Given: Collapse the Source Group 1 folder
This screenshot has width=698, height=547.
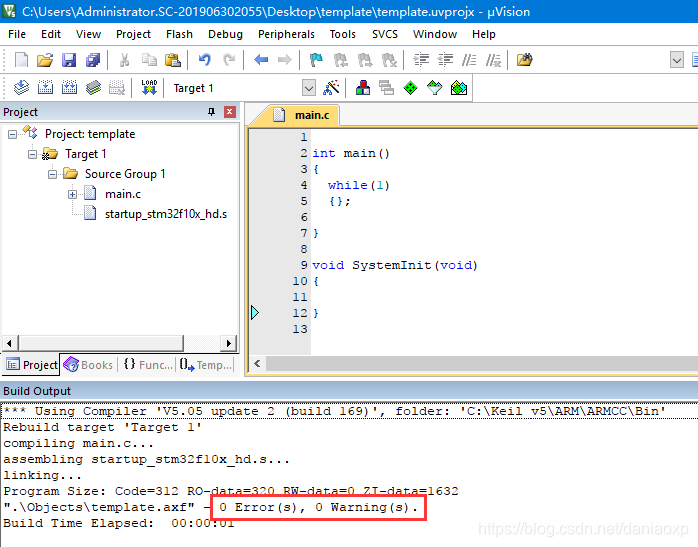Looking at the screenshot, I should click(x=53, y=174).
